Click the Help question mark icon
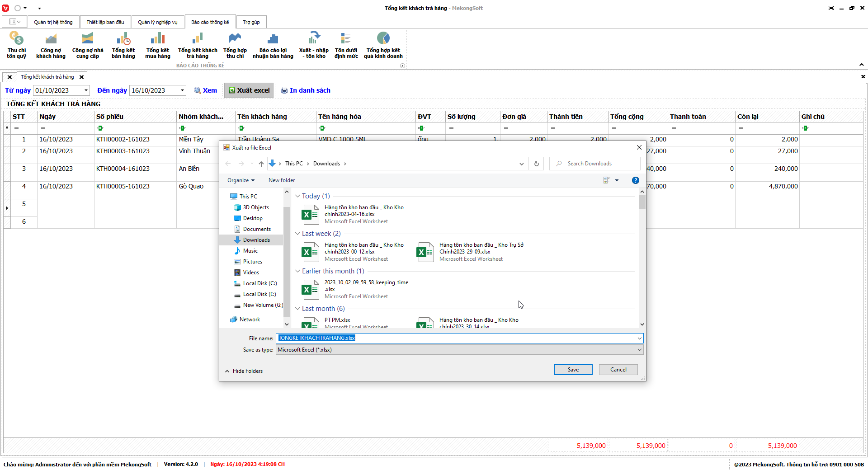Screen dimensions: 868x470 [635, 180]
